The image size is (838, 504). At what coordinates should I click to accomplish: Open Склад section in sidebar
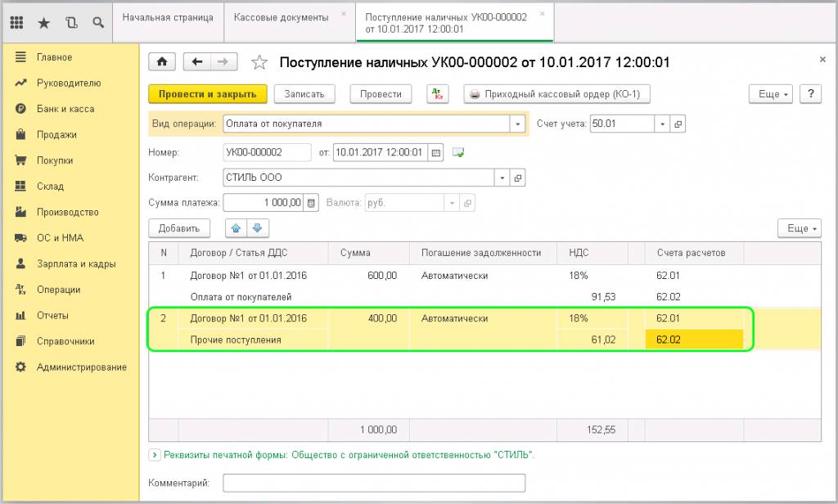pyautogui.click(x=50, y=186)
